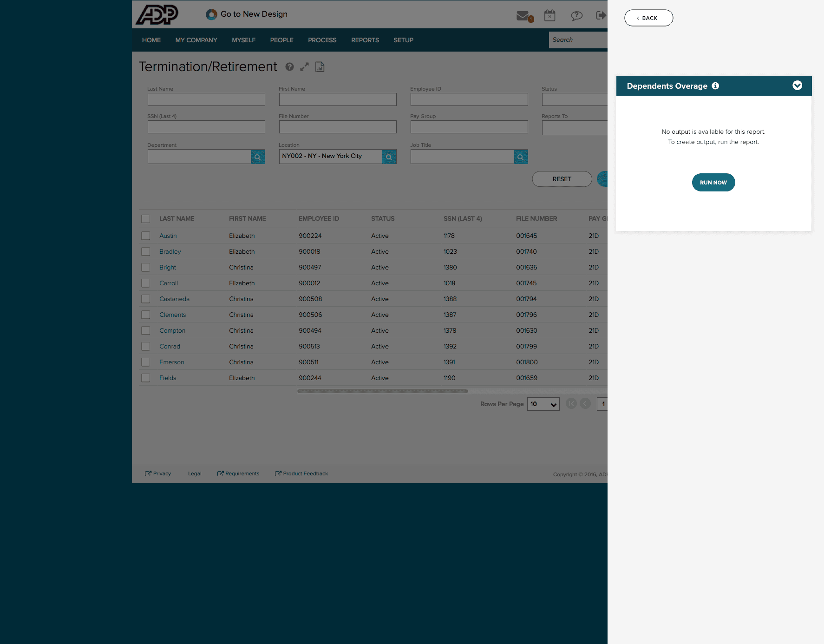Open the mail inbox icon
The height and width of the screenshot is (644, 824).
523,16
